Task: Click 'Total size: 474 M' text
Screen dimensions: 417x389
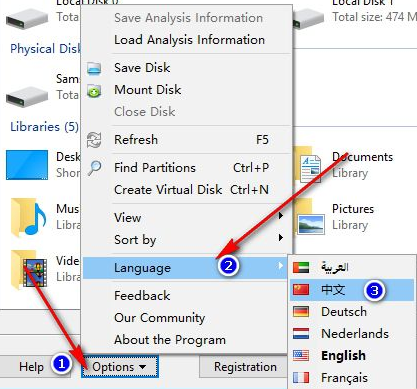Action: click(x=375, y=17)
